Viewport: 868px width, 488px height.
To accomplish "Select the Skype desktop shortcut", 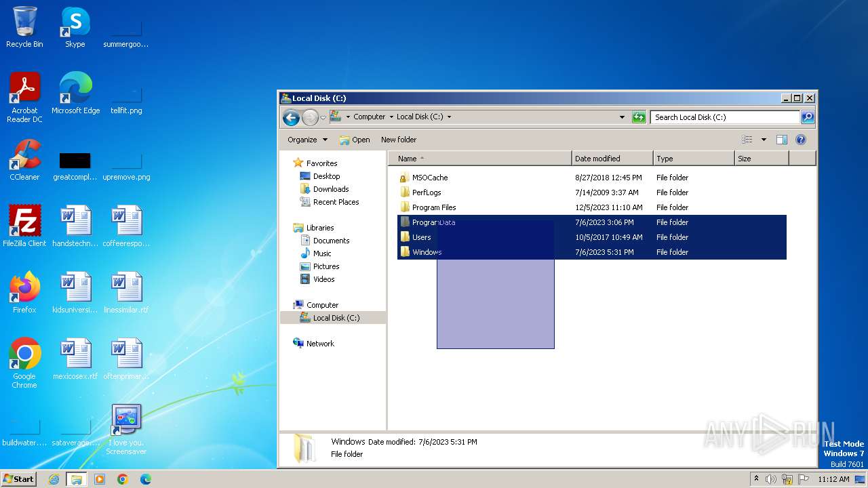I will tap(75, 27).
